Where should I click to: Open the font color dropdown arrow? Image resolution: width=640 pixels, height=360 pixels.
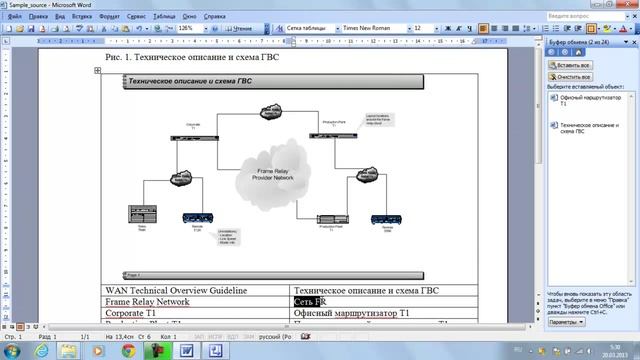(630, 29)
